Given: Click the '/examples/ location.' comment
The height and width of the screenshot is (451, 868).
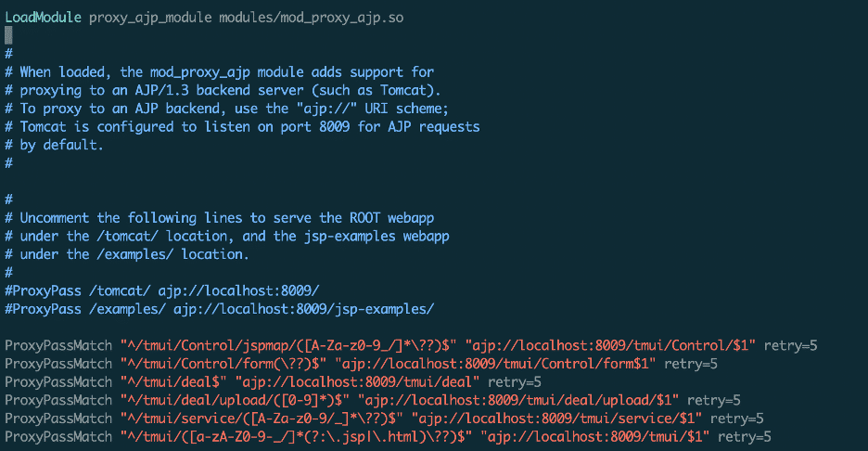Looking at the screenshot, I should pos(172,254).
